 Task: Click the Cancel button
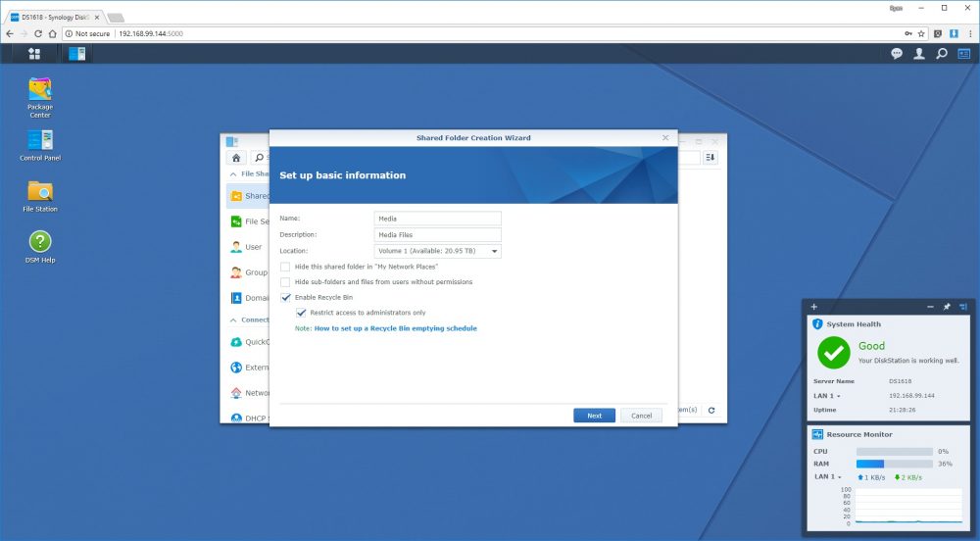[641, 416]
